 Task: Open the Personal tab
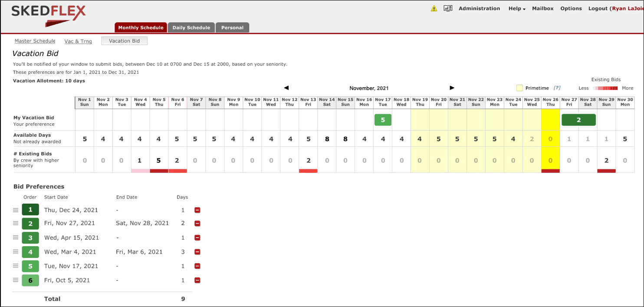tap(232, 27)
